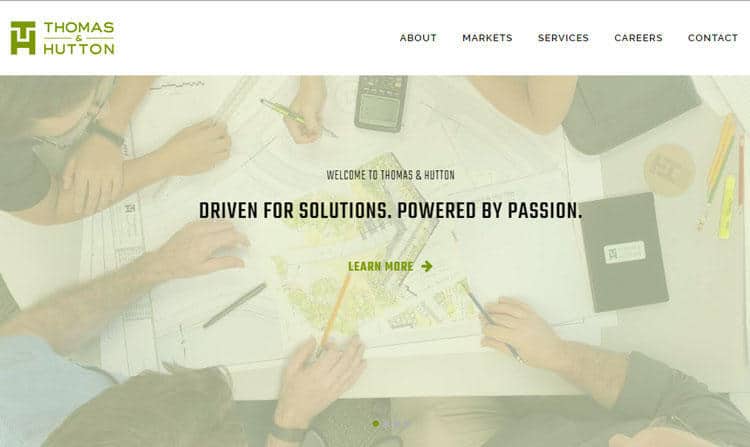Switch to the second carousel slide dot

coord(386,424)
